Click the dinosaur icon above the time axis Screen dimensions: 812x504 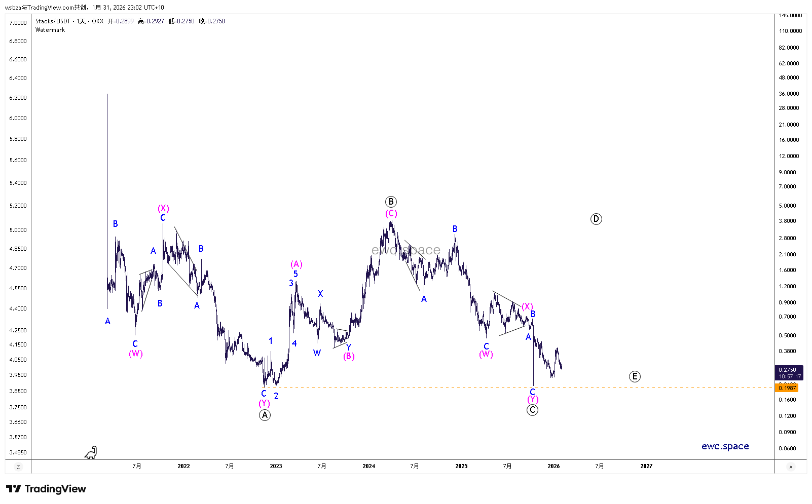[x=91, y=452]
